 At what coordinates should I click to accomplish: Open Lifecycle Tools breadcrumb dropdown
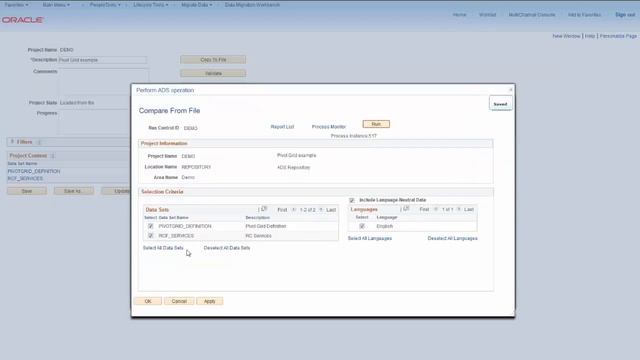coord(151,5)
